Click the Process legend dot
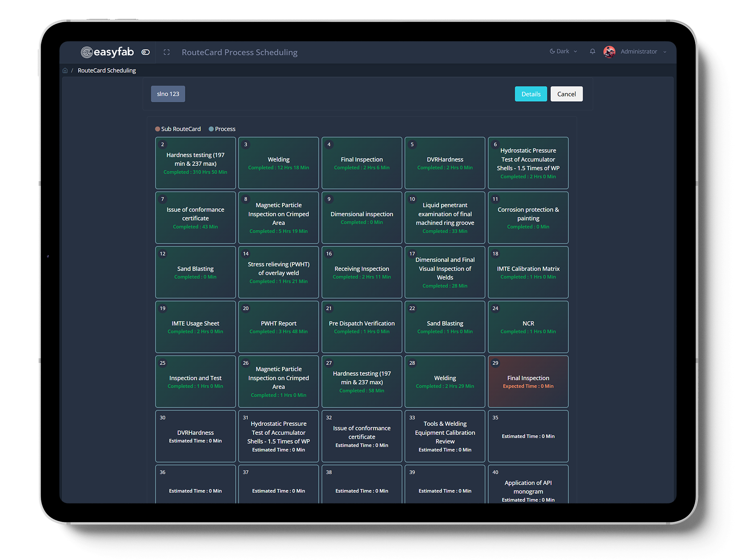Image resolution: width=750 pixels, height=560 pixels. [211, 129]
